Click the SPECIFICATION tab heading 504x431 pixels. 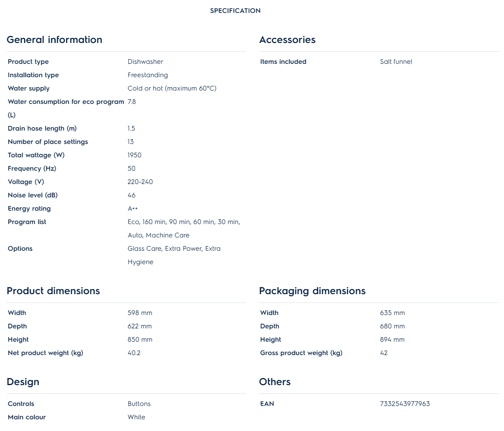(235, 11)
